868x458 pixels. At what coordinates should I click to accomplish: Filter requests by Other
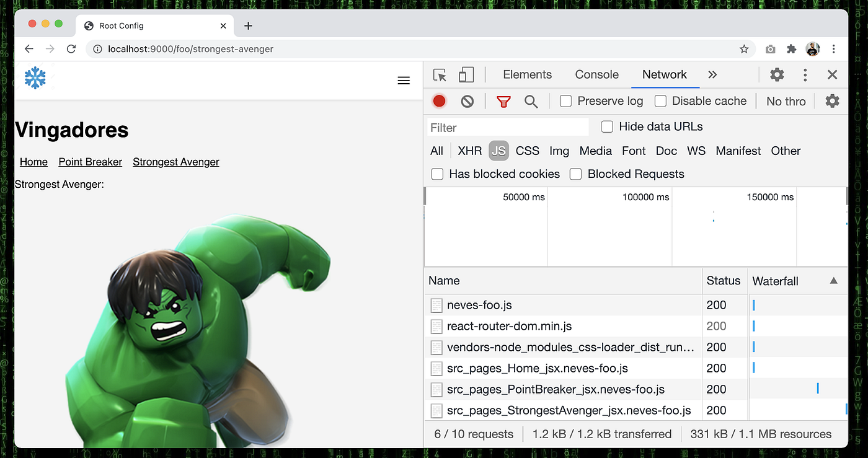click(786, 151)
